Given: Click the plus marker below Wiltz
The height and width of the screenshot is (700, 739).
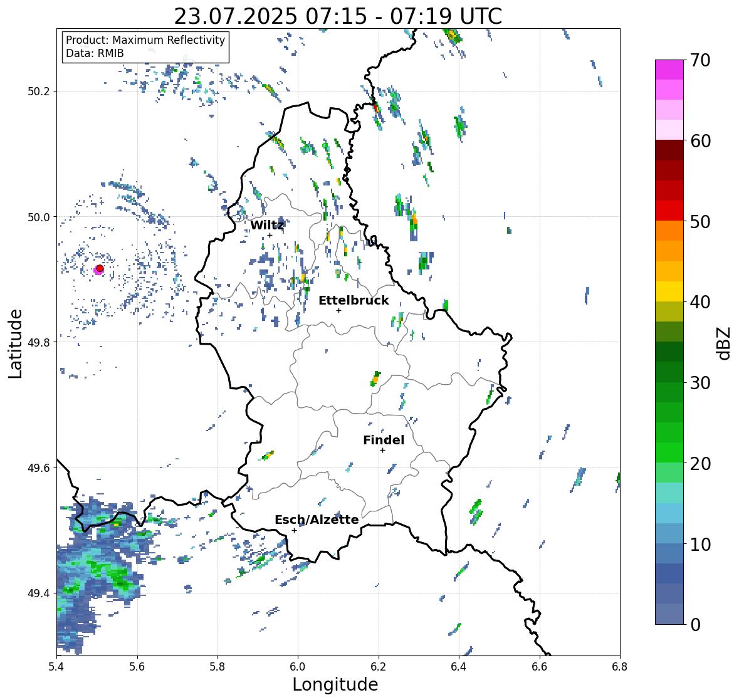Looking at the screenshot, I should click(270, 236).
